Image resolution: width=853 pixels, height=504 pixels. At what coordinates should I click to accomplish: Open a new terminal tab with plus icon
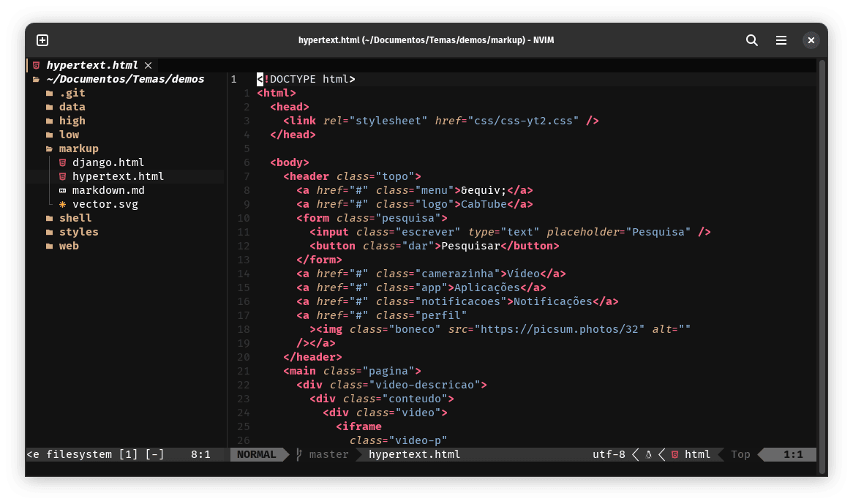point(42,40)
